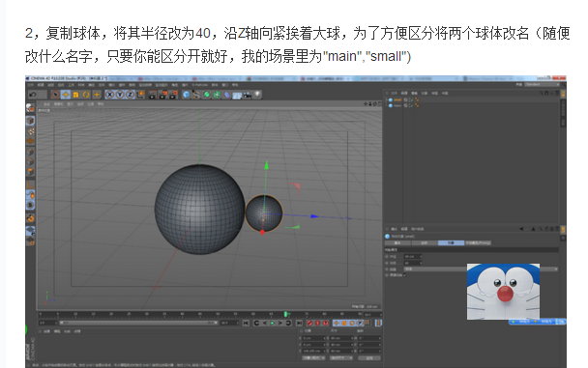The image size is (588, 368).
Task: Click the timeline preview range bar
Action: (139, 323)
